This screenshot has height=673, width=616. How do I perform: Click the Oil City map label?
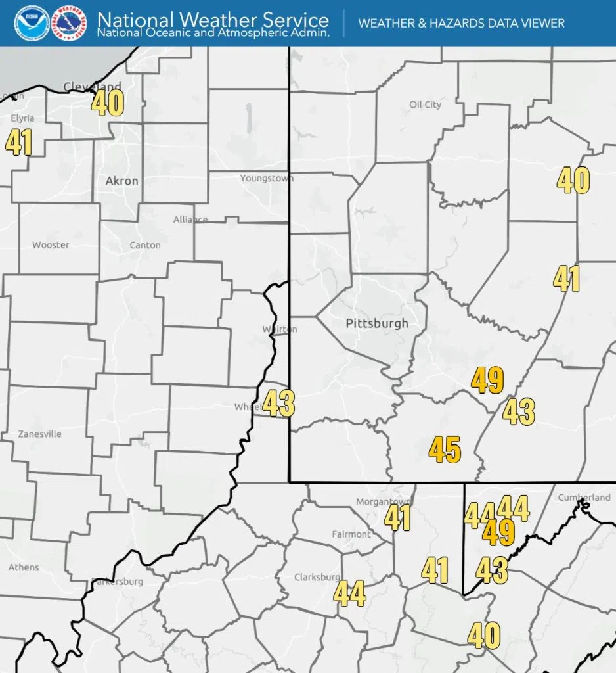(x=425, y=104)
